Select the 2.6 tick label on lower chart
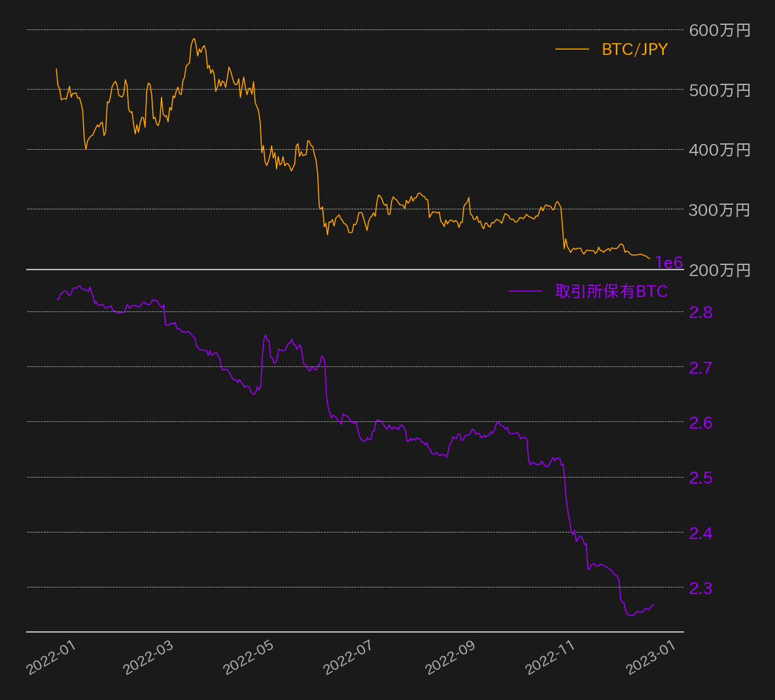Image resolution: width=775 pixels, height=700 pixels. pyautogui.click(x=701, y=423)
